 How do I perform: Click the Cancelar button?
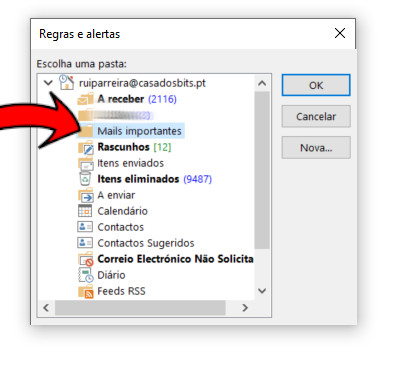pos(316,116)
